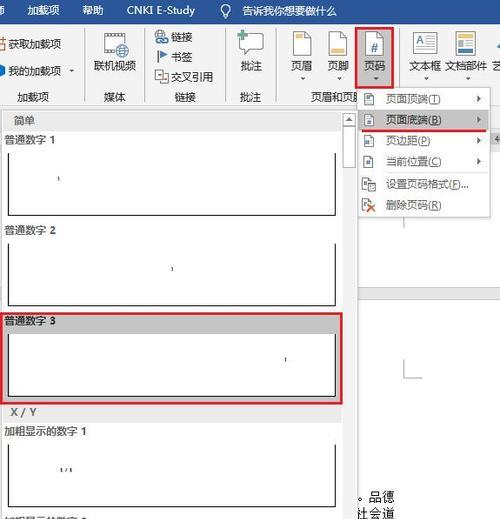Insert a 批注 comment
This screenshot has width=500, height=519.
click(251, 51)
